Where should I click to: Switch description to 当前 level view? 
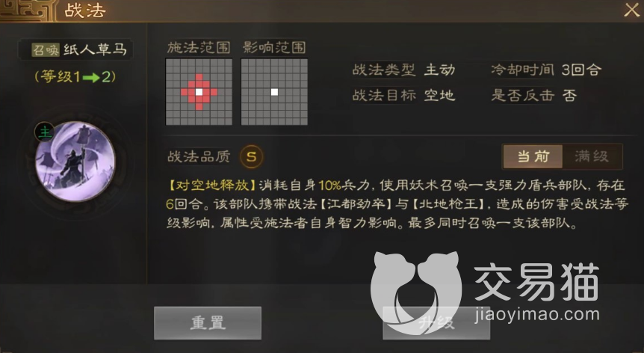[533, 156]
